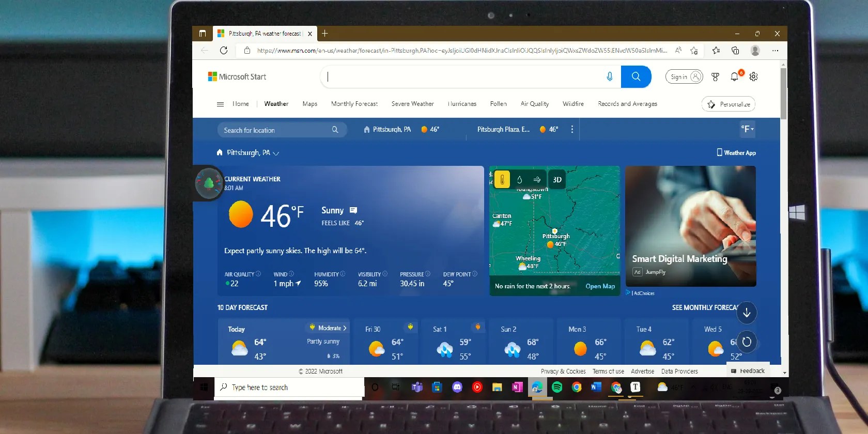Open Privacy & Cookies footer link
The height and width of the screenshot is (434, 868).
pos(563,371)
